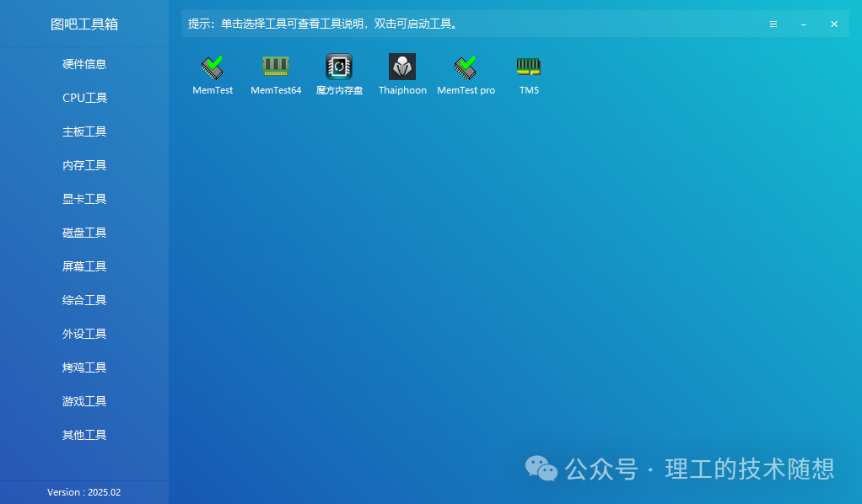View the 内存工具 category
This screenshot has height=504, width=862.
click(84, 165)
